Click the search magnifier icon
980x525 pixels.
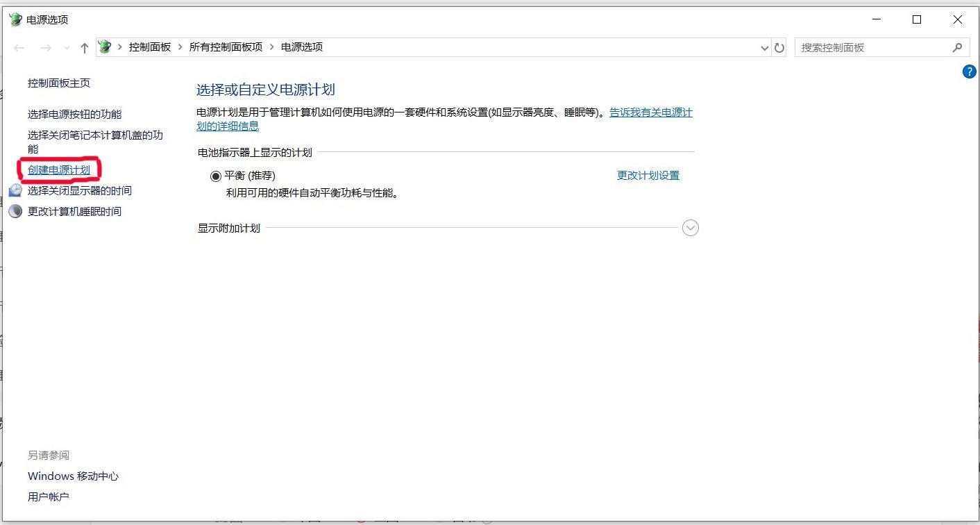tap(957, 47)
